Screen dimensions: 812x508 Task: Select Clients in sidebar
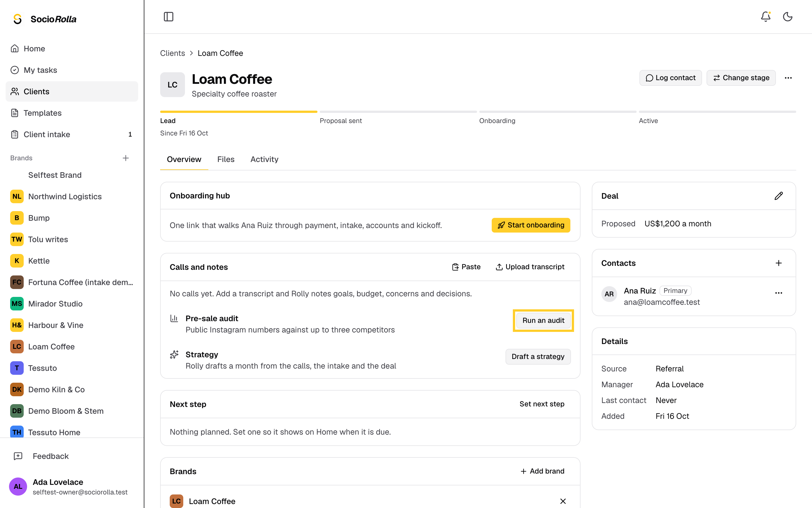pos(72,91)
